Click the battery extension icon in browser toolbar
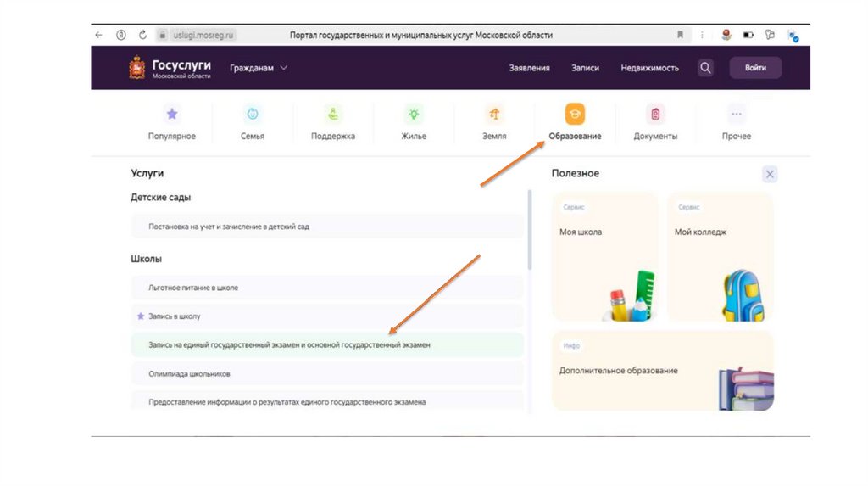Screen dimensions: 868x487 748,35
